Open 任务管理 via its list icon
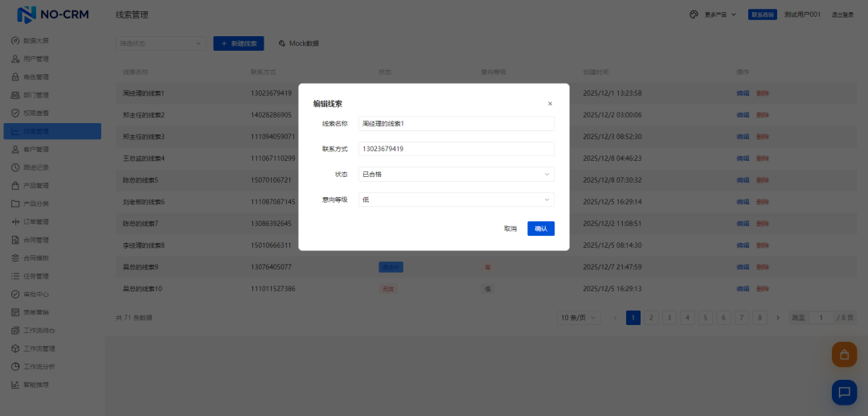 click(x=15, y=276)
